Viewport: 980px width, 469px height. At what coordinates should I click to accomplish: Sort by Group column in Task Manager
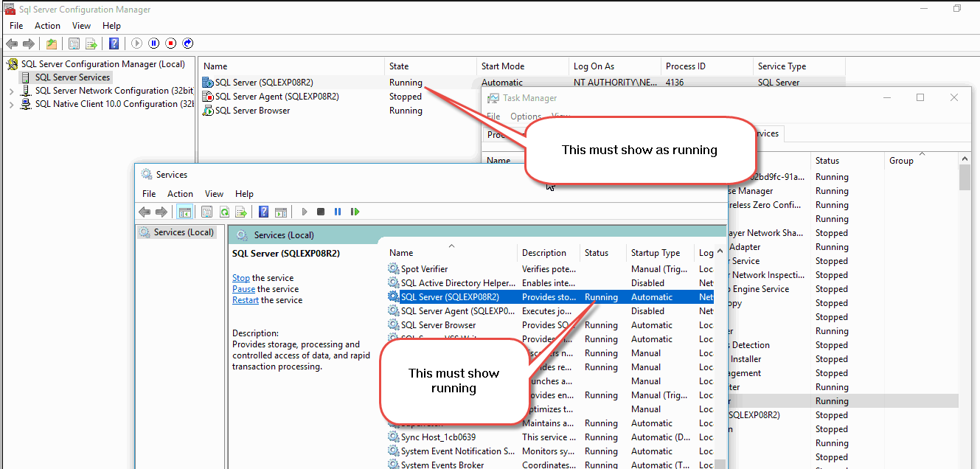tap(921, 161)
